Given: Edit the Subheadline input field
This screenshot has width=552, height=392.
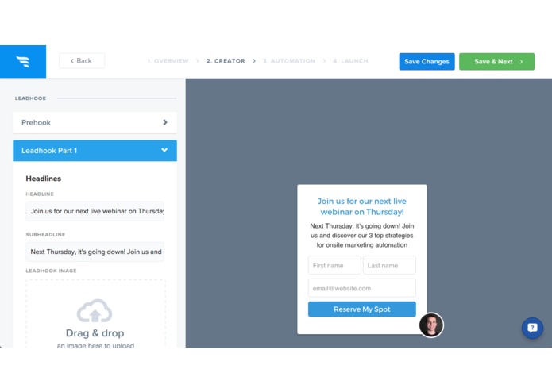Looking at the screenshot, I should pos(95,252).
